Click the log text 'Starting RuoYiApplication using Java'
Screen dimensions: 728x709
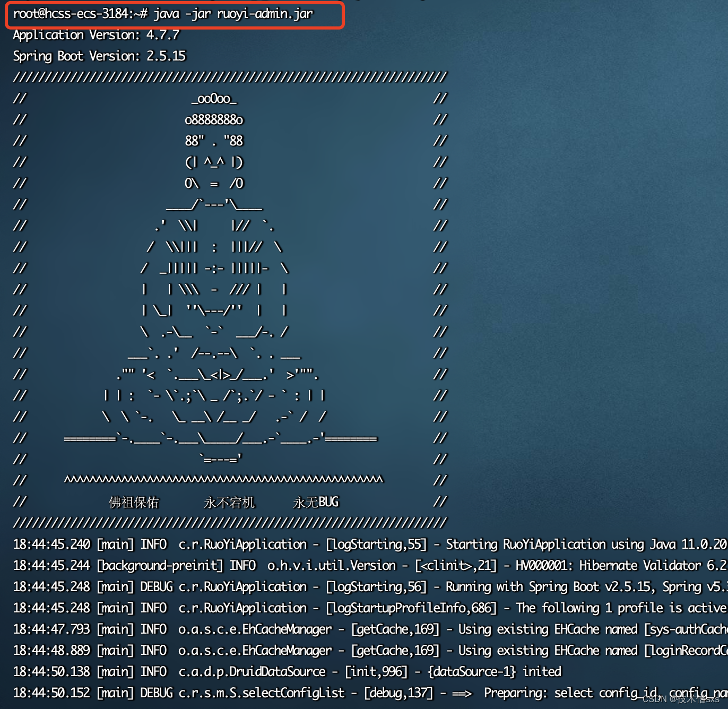coord(561,544)
